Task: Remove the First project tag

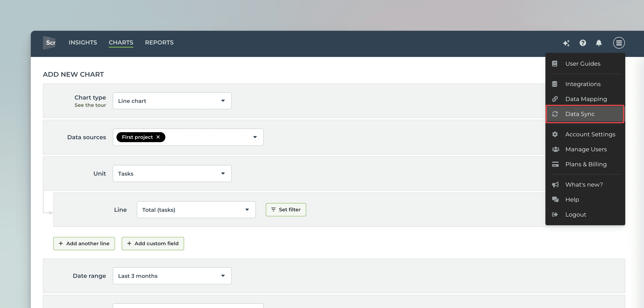Action: 158,137
